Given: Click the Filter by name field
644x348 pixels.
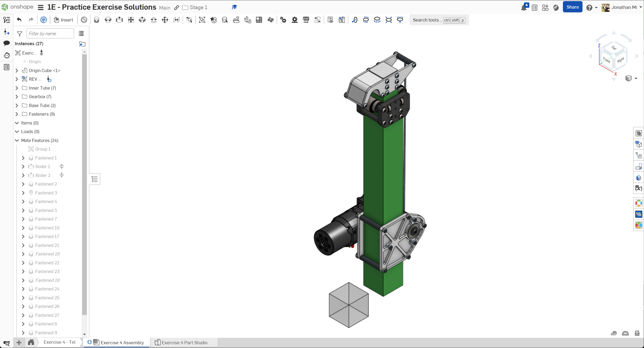Looking at the screenshot, I should point(50,34).
